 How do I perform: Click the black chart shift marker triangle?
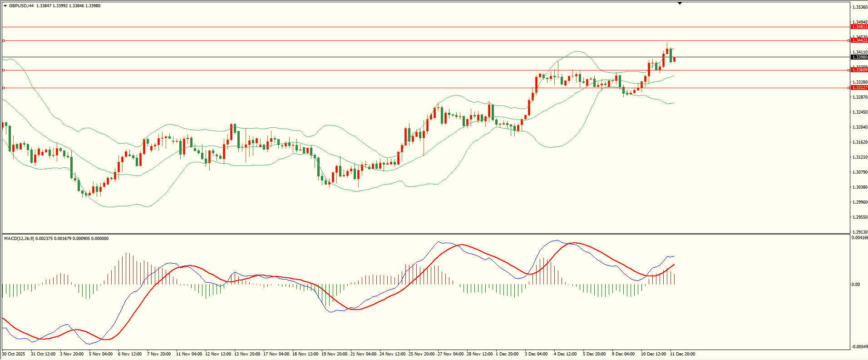pyautogui.click(x=680, y=3)
